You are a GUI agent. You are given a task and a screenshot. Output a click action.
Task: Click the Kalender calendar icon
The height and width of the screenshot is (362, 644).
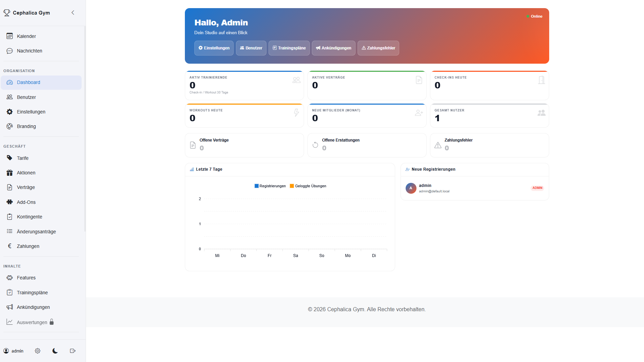coord(9,36)
